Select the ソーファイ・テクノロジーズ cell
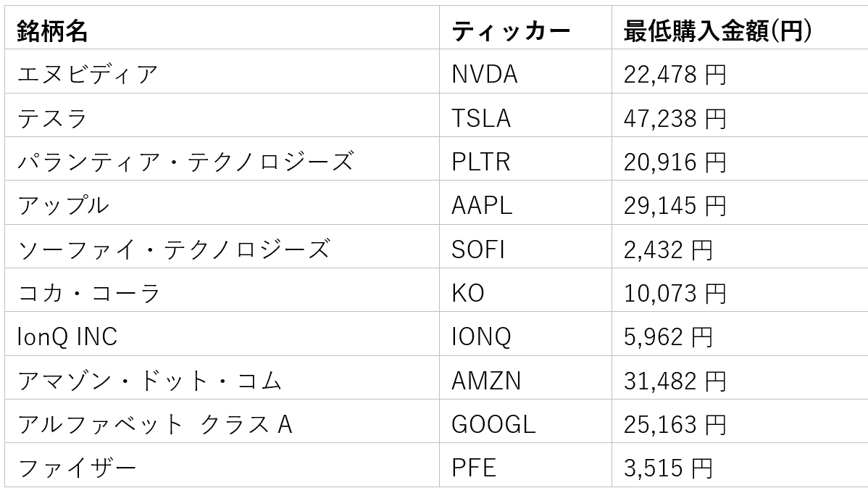This screenshot has height=488, width=868. tap(174, 249)
